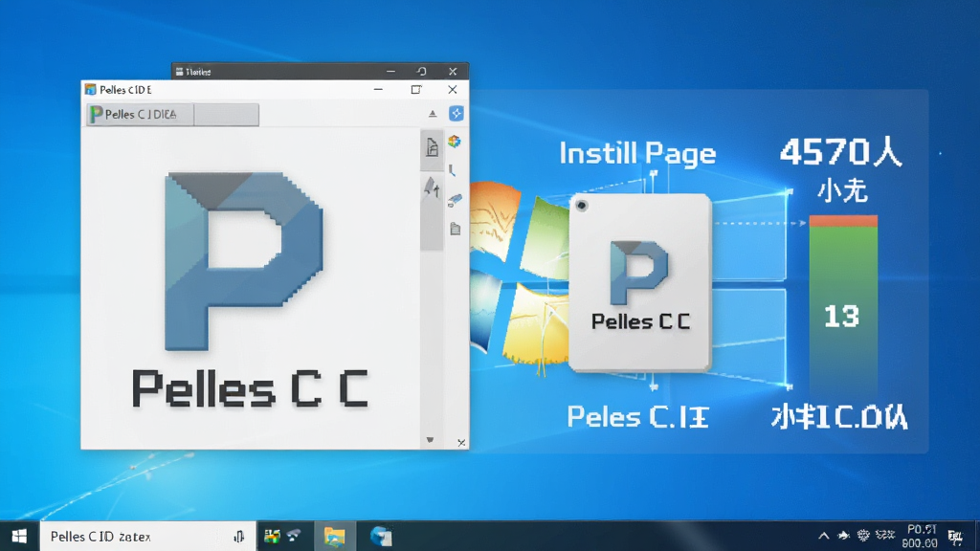Click the colorful cube icon in right sidebar
This screenshot has height=551, width=980.
(x=455, y=142)
